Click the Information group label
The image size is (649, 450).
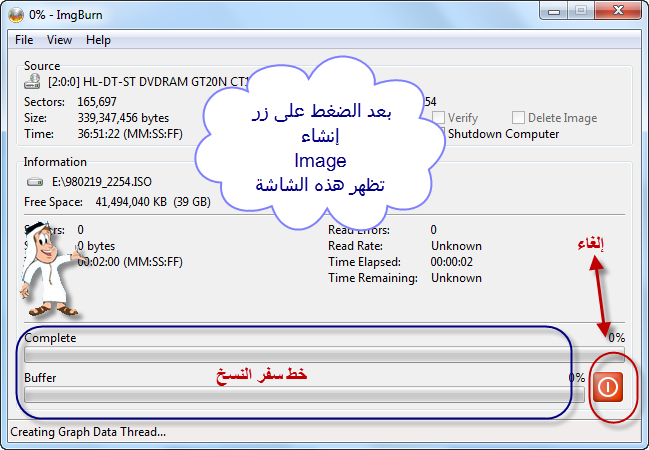coord(55,162)
